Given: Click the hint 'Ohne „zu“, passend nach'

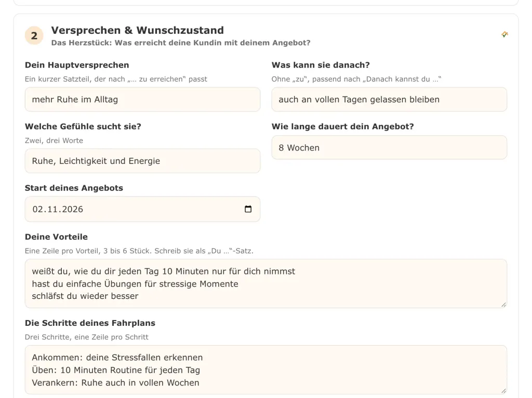Looking at the screenshot, I should pyautogui.click(x=315, y=79).
